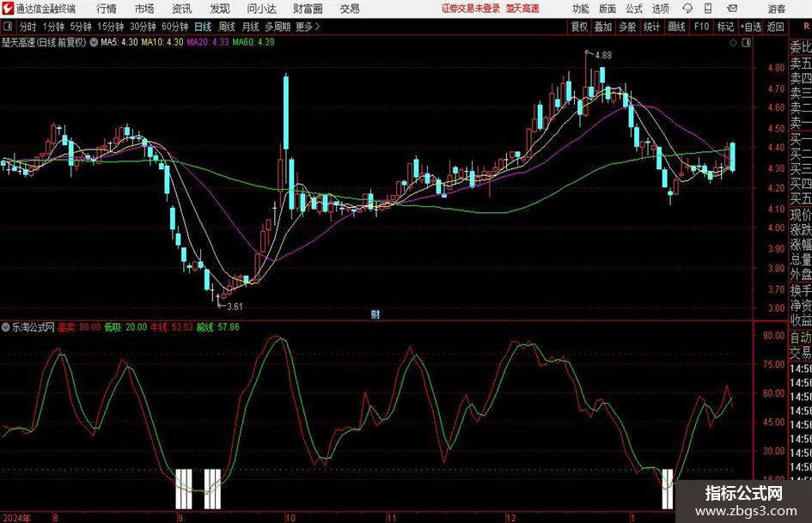Image resolution: width=812 pixels, height=523 pixels.
Task: Click the red R icon at top right
Action: (x=806, y=26)
